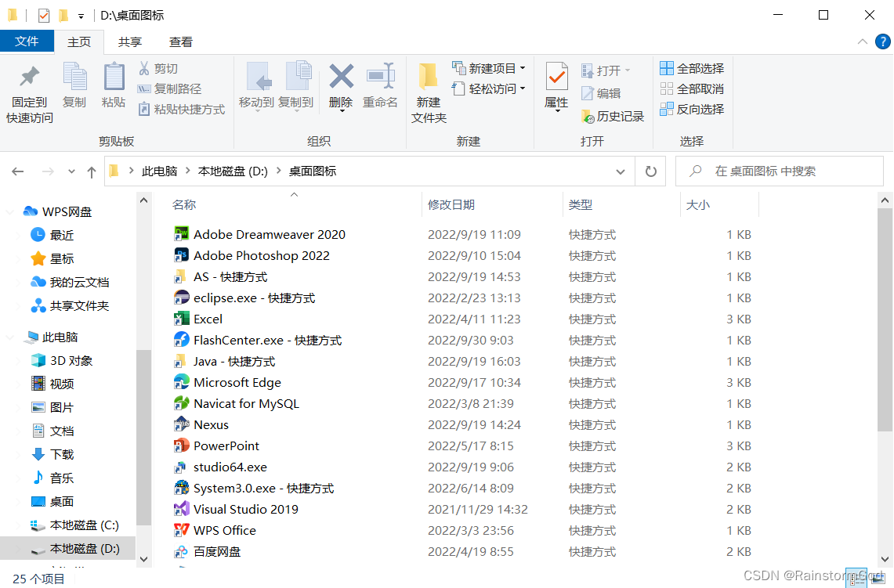The height and width of the screenshot is (588, 894).
Task: Open the Easy Access (轻松访问) dropdown
Action: pos(489,89)
